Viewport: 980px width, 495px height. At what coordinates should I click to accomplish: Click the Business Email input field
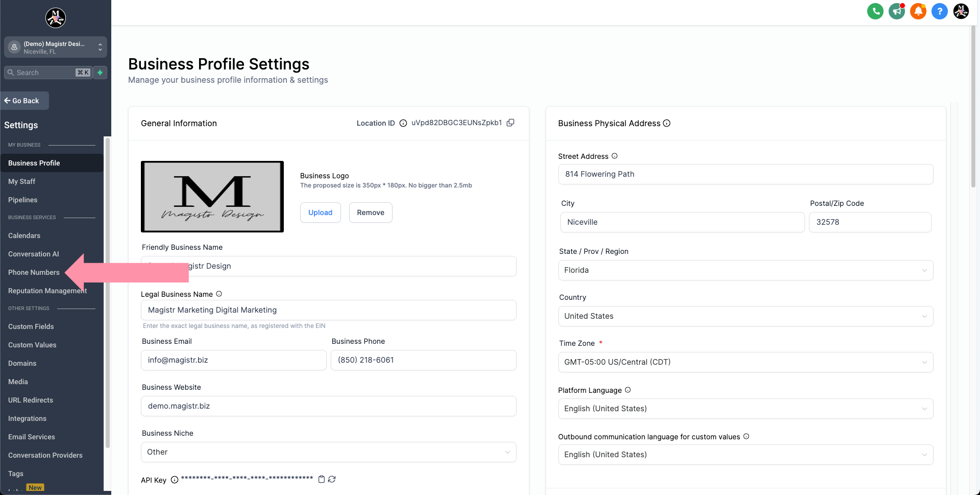point(233,360)
